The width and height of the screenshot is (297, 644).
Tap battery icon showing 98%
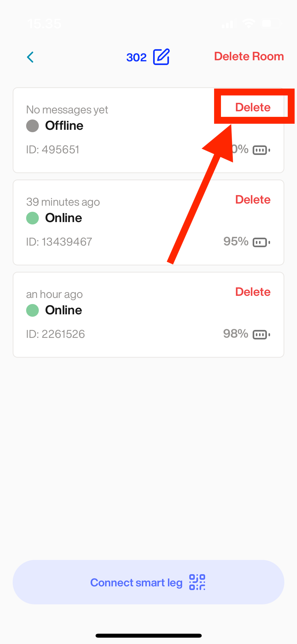coord(261,334)
